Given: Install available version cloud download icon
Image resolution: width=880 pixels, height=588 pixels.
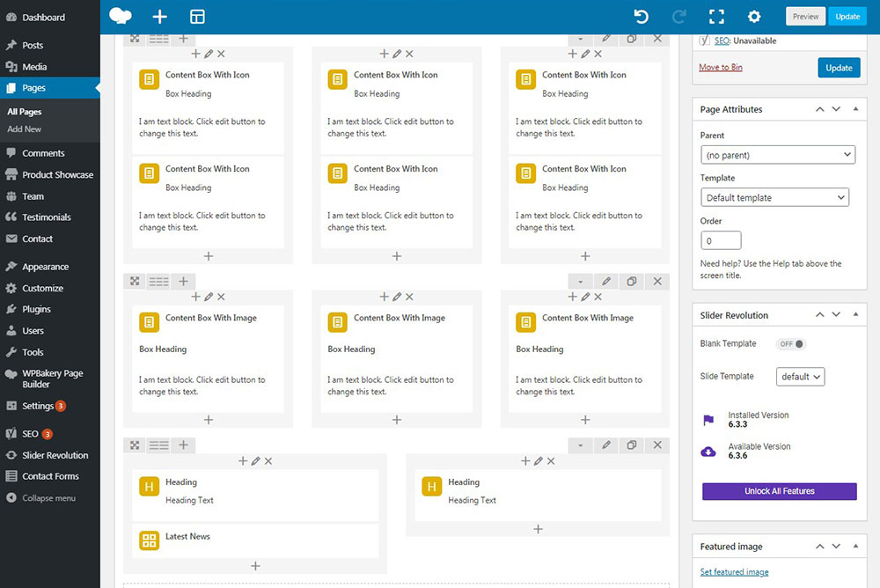Looking at the screenshot, I should coord(708,451).
